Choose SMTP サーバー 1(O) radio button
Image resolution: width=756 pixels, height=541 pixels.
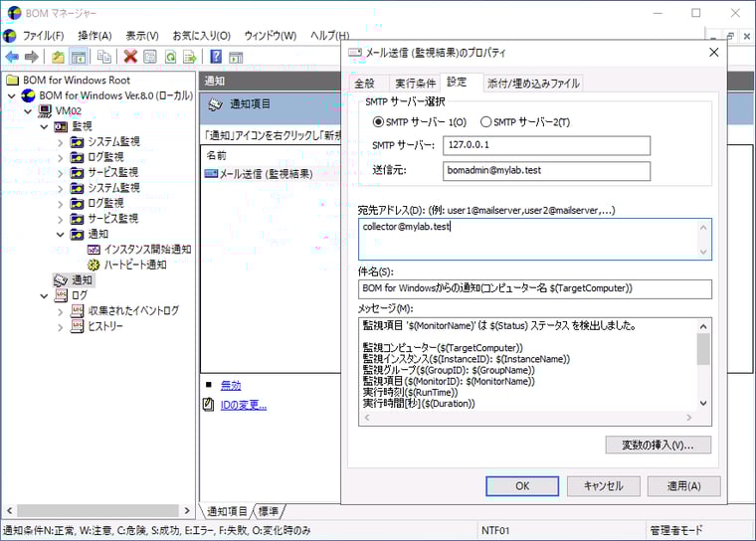[378, 122]
